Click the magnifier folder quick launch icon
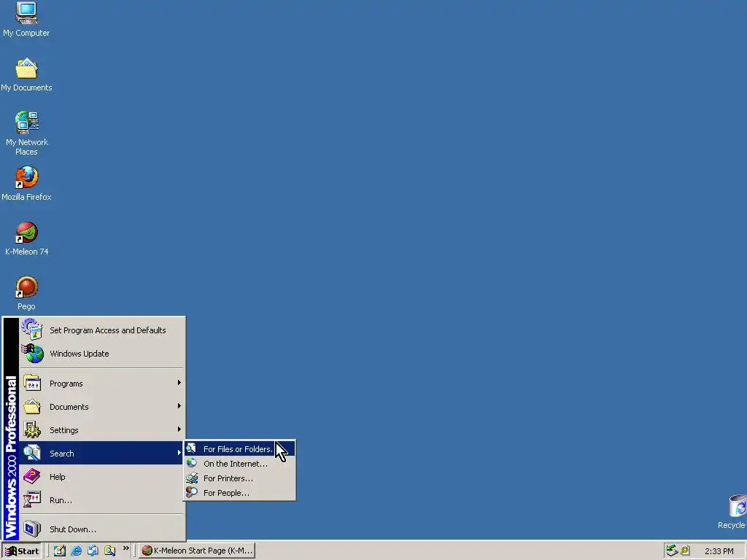747x560 pixels. click(x=109, y=551)
